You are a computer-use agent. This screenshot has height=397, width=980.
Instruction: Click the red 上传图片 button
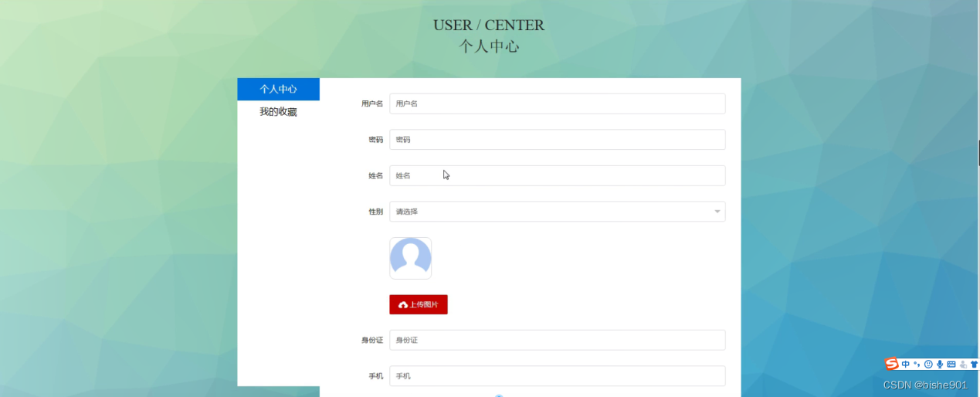tap(418, 304)
